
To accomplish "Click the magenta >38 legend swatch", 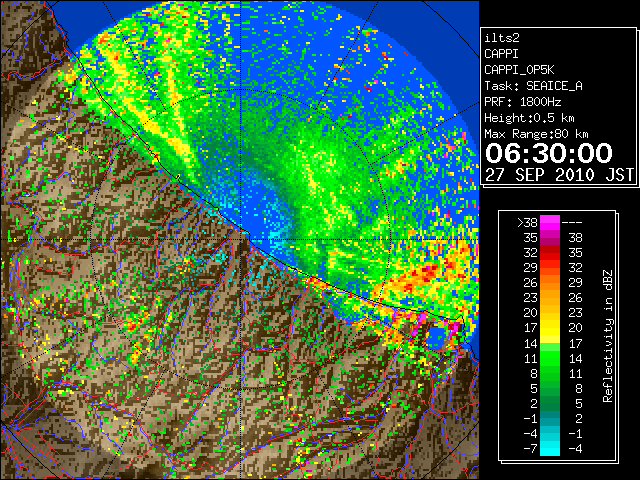I will [x=550, y=222].
